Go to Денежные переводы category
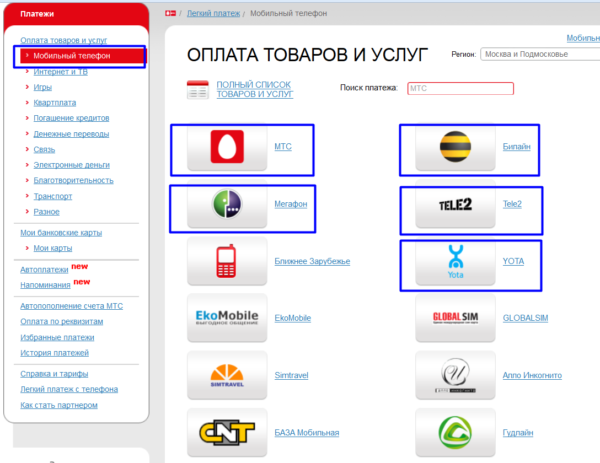Viewport: 600px width, 463px height. 71,133
